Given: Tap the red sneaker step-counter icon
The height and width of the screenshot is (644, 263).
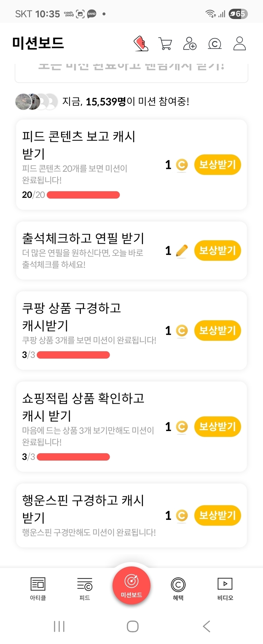Looking at the screenshot, I should 141,43.
